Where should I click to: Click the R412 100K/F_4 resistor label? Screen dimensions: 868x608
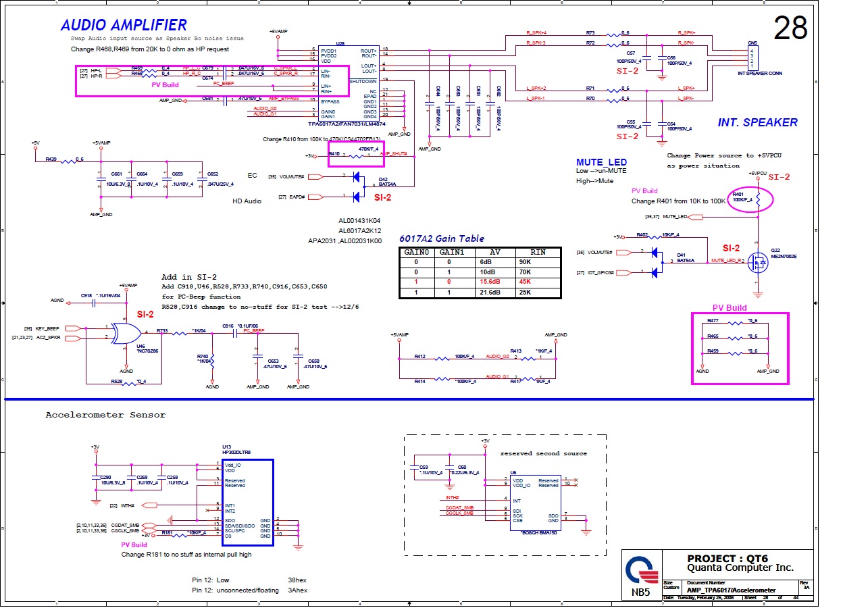(x=420, y=356)
